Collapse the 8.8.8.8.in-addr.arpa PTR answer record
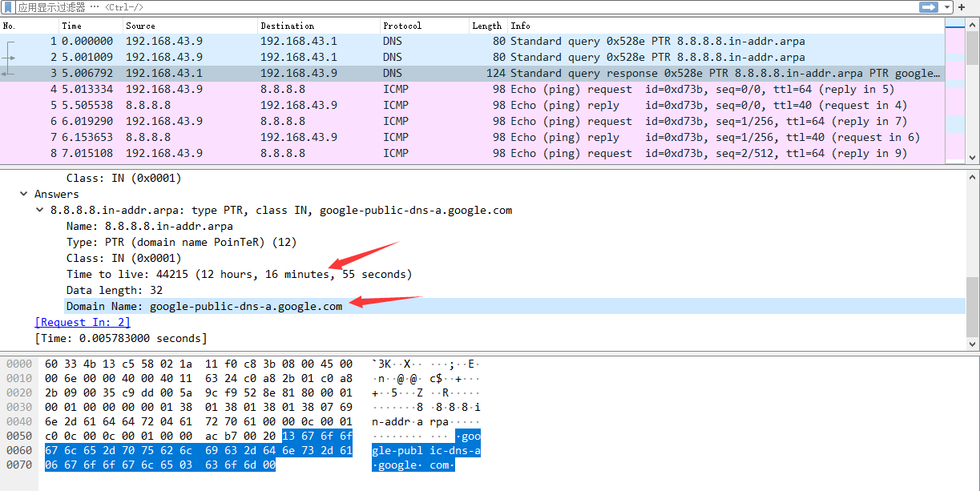 [40, 210]
